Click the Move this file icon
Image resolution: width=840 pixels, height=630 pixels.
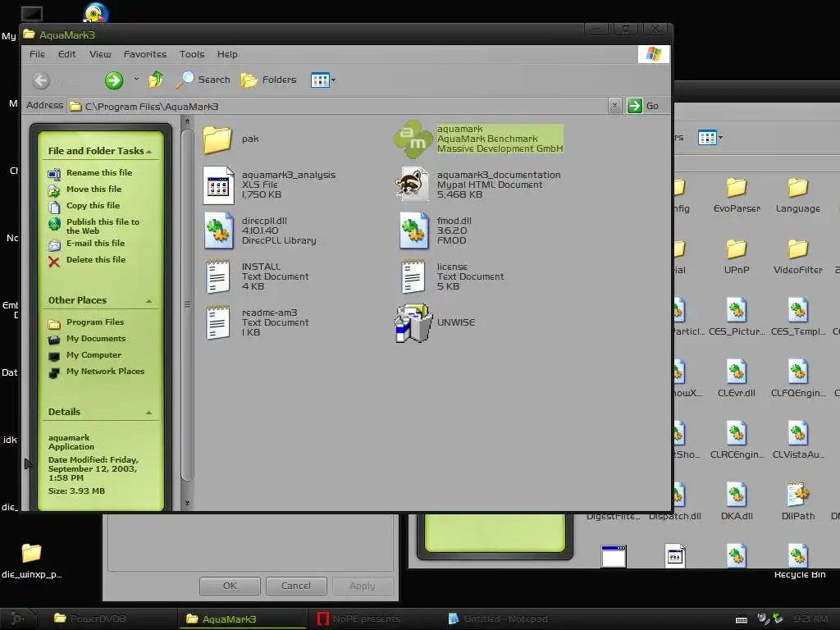54,189
